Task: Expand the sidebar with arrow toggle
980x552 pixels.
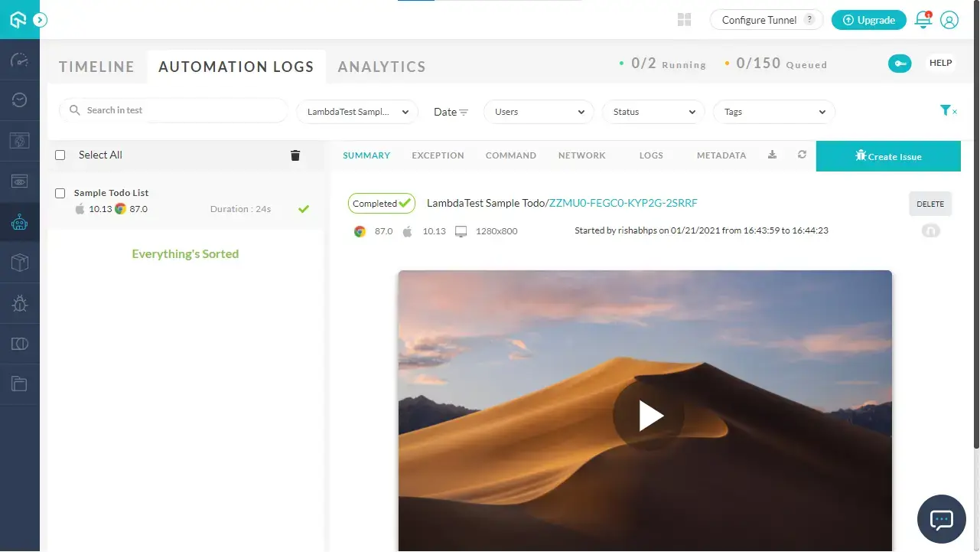Action: pyautogui.click(x=41, y=20)
